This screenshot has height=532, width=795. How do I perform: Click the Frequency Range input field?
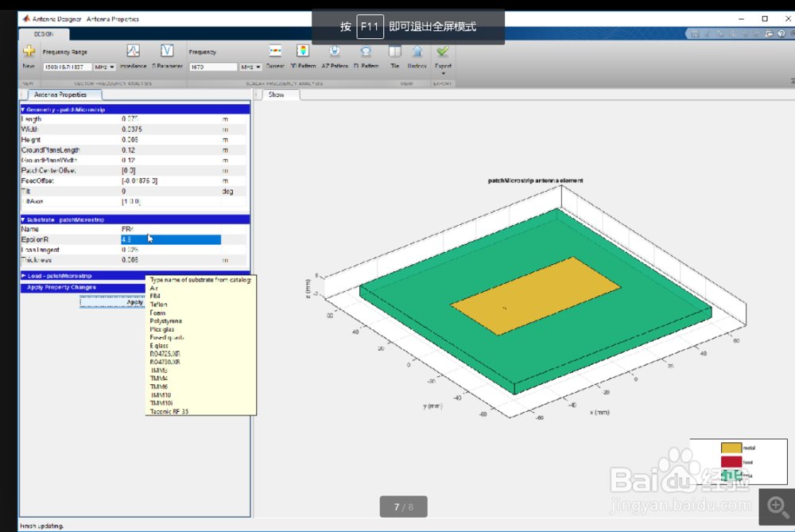point(68,67)
